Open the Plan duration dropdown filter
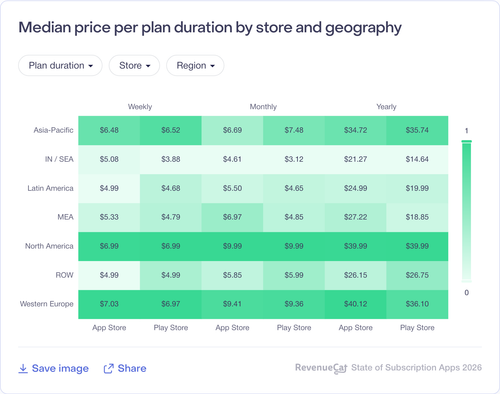 60,65
